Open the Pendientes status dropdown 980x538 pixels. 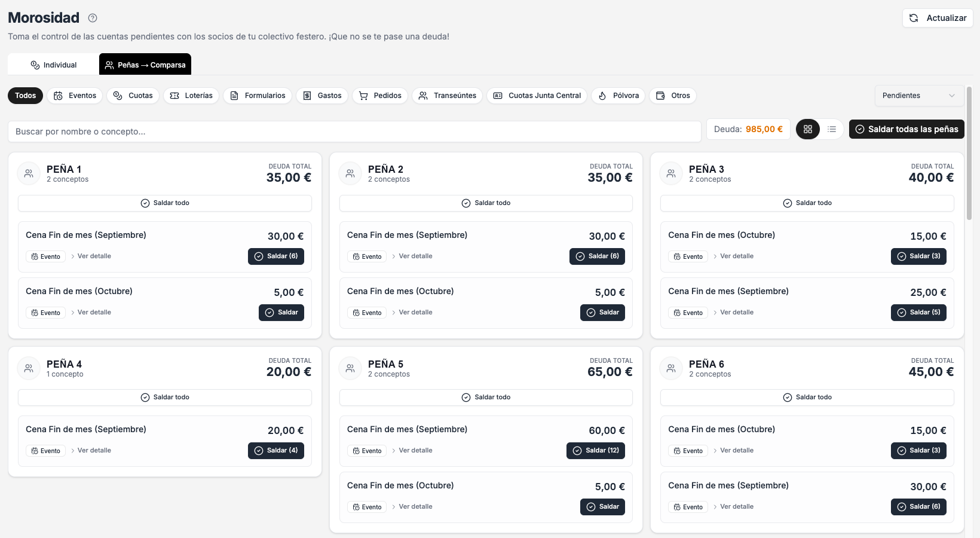pos(919,96)
